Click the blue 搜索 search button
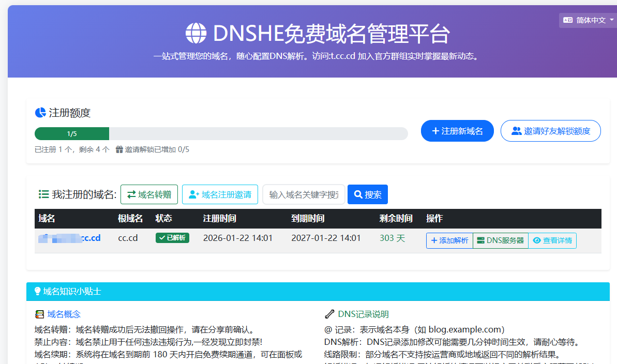 coord(368,194)
